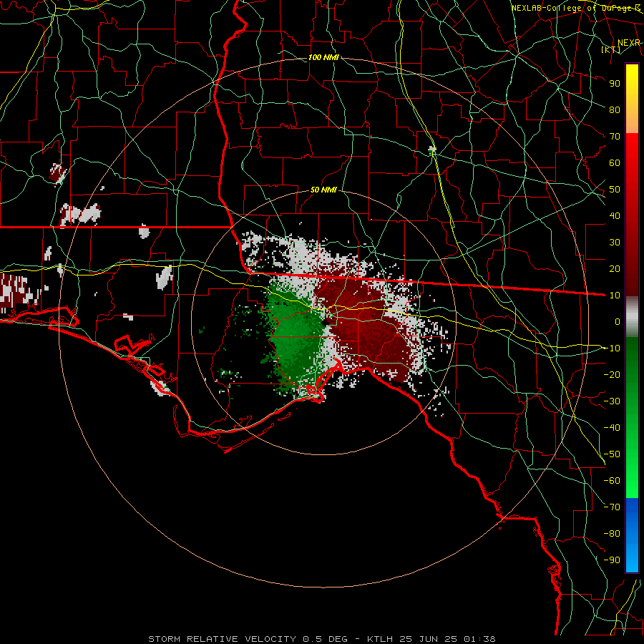Click the "50 NMI" range ring label
Screen dimensions: 644x644
tap(323, 190)
